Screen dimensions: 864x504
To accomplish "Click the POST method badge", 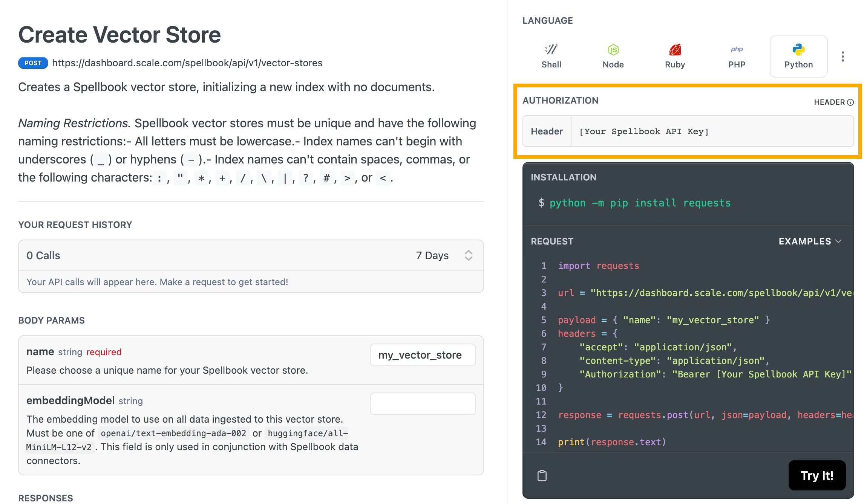I will tap(33, 63).
